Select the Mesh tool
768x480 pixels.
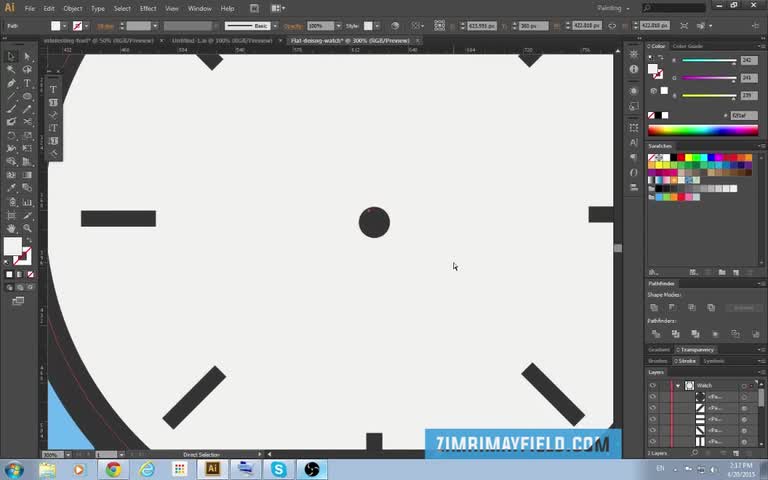click(x=11, y=175)
